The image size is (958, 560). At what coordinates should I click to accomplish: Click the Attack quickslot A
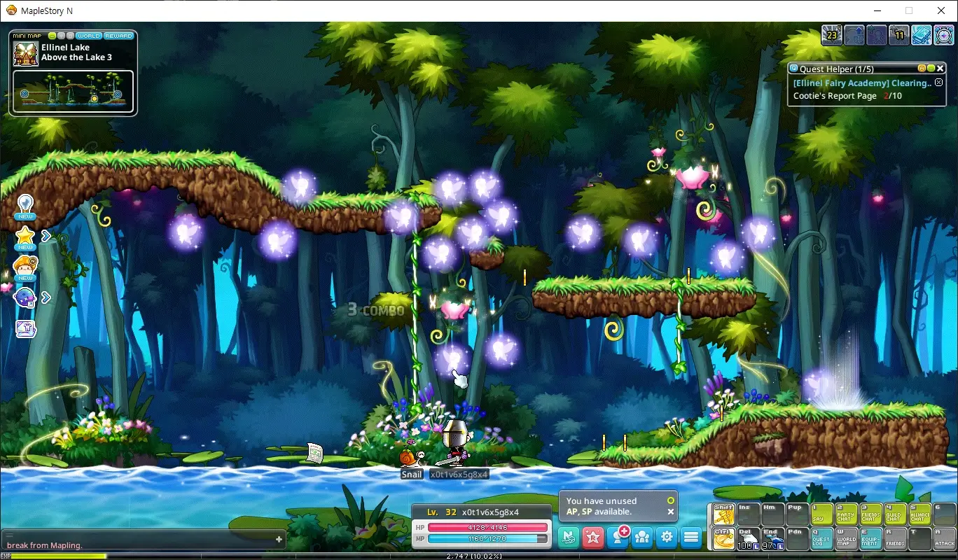[x=945, y=538]
